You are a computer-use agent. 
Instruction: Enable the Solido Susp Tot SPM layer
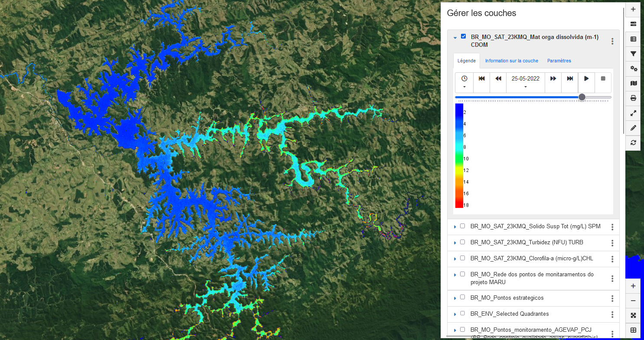click(x=462, y=226)
